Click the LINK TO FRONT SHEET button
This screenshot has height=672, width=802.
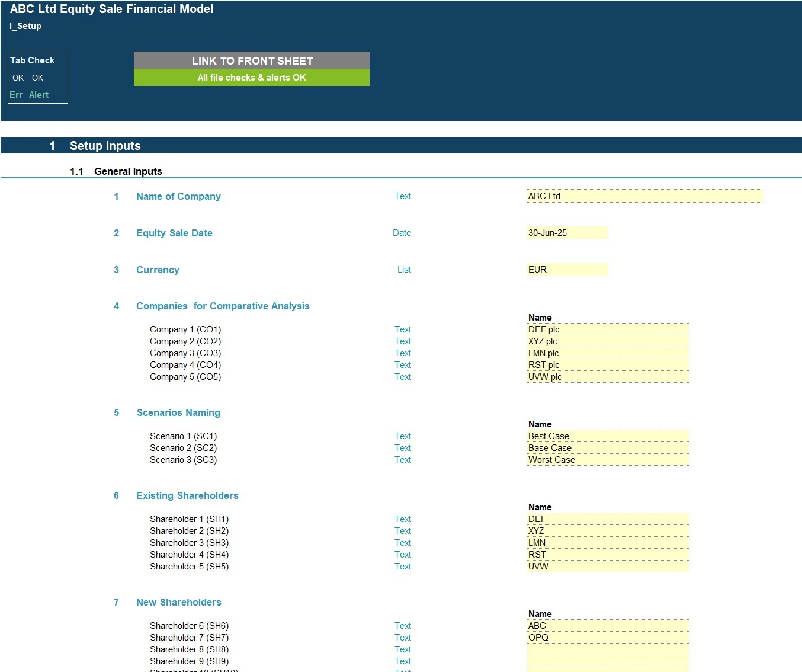[251, 60]
